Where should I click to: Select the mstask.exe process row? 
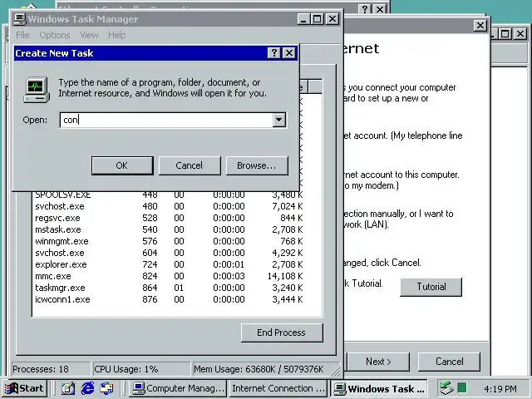coord(169,229)
